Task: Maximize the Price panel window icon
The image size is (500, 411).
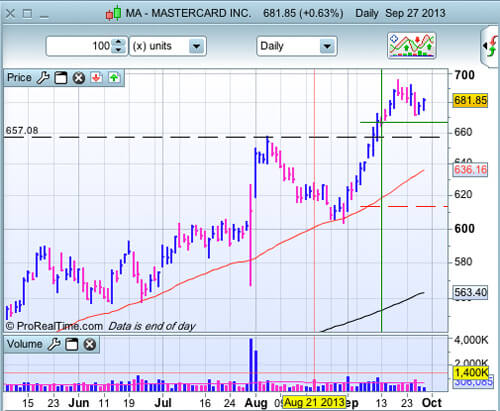Action: (x=61, y=78)
